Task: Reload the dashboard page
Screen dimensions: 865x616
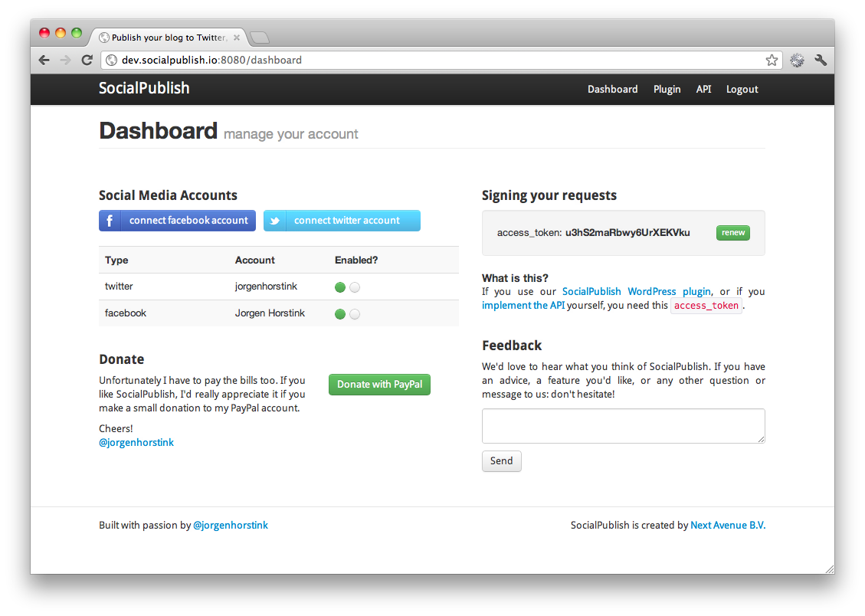Action: [x=87, y=60]
